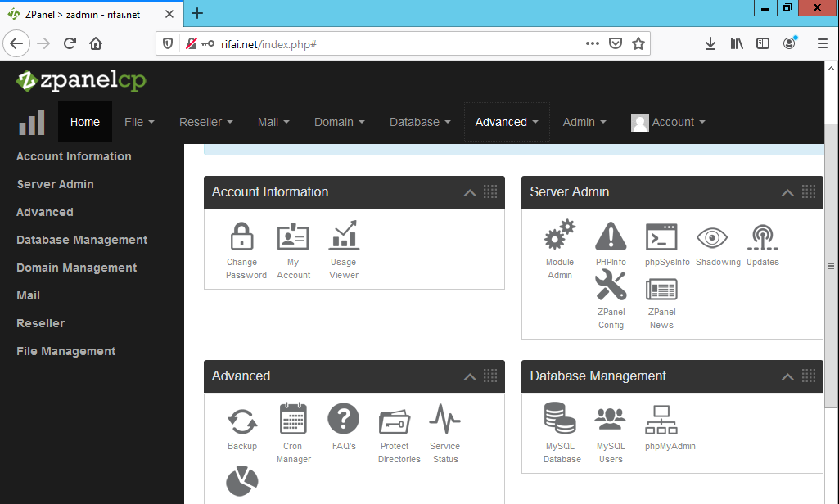Save page to Pocket icon
The width and height of the screenshot is (839, 504).
pyautogui.click(x=616, y=43)
